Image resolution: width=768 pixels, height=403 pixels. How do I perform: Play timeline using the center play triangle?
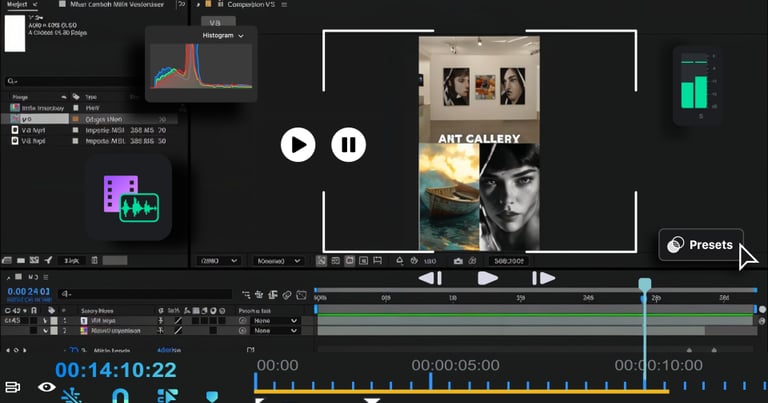click(487, 278)
